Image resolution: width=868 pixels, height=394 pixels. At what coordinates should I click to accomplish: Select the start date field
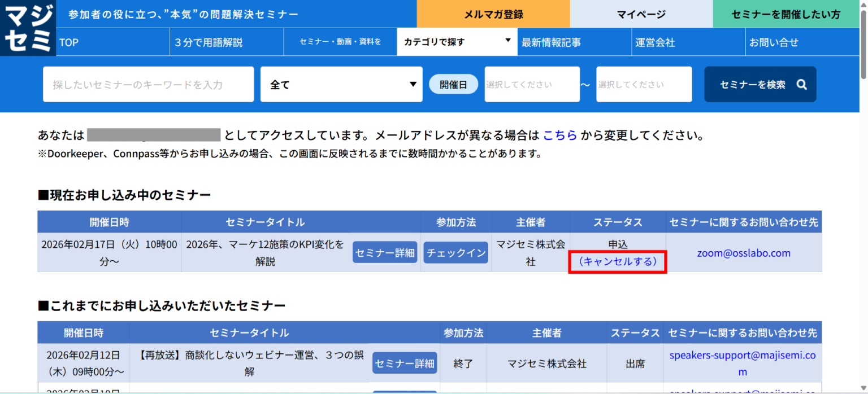532,85
